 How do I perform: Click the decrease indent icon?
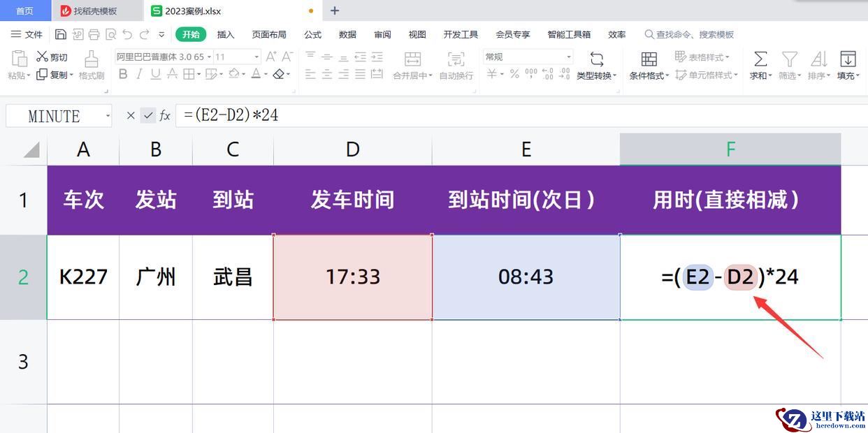[360, 57]
